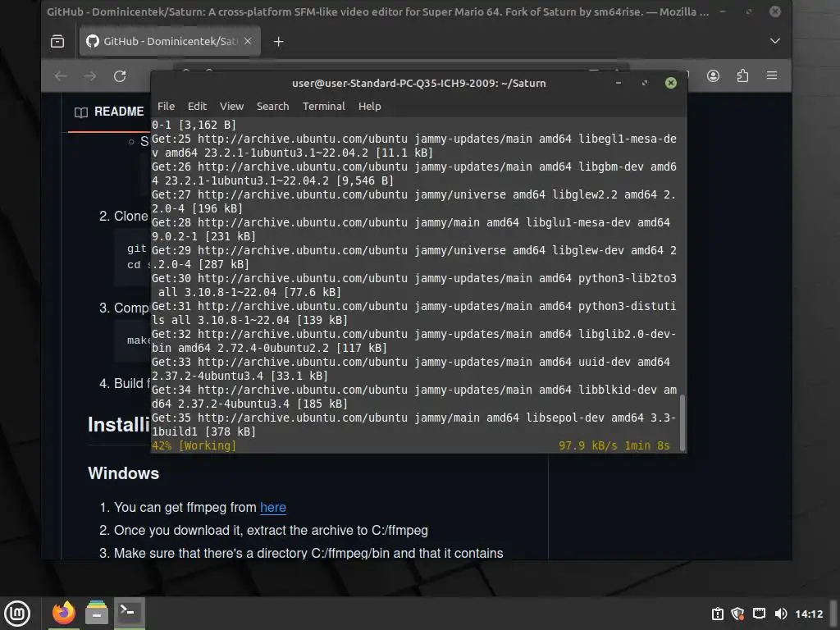Launch Firefox from the taskbar

[x=64, y=614]
